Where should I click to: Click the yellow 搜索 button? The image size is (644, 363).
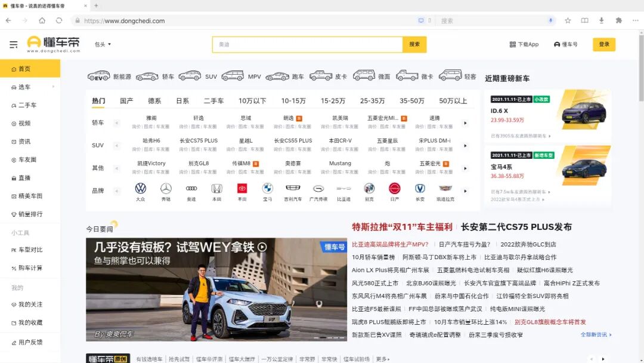pos(414,44)
